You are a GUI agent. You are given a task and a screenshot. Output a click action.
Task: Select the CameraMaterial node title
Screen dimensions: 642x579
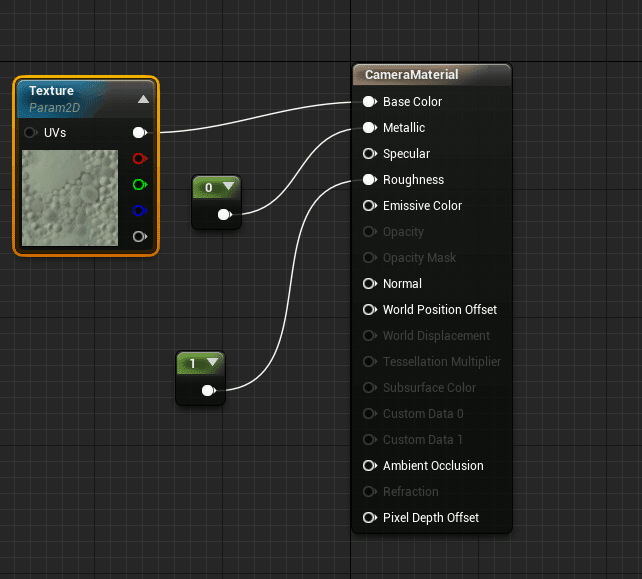[411, 75]
